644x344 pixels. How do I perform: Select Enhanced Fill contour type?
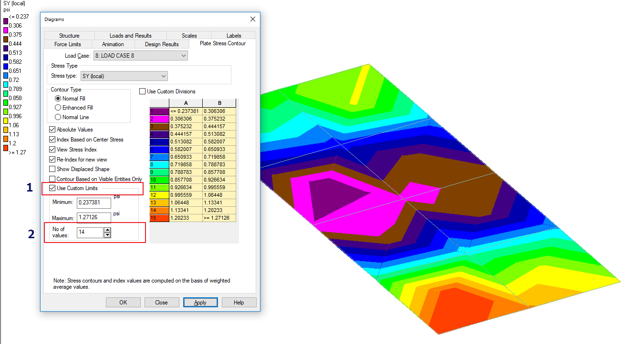click(58, 108)
